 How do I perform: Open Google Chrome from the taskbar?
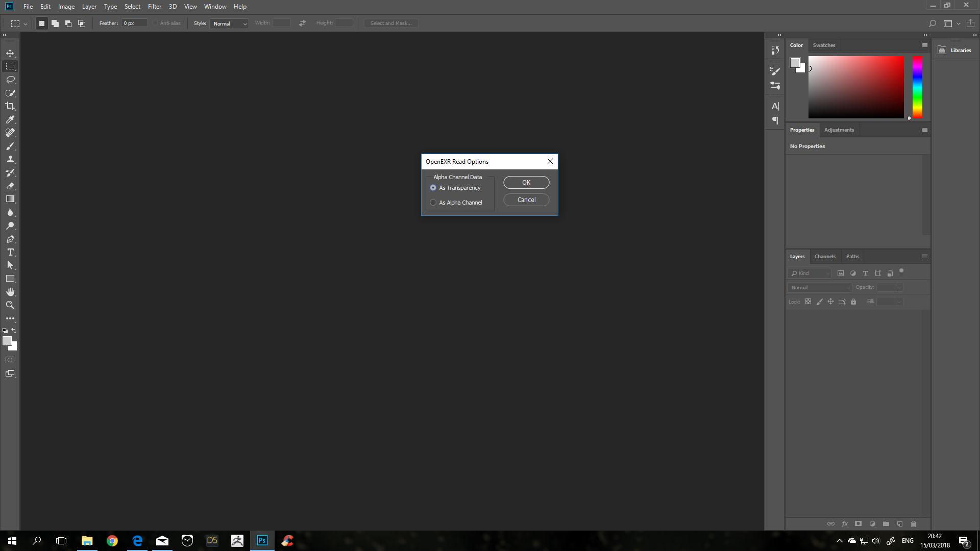tap(112, 541)
